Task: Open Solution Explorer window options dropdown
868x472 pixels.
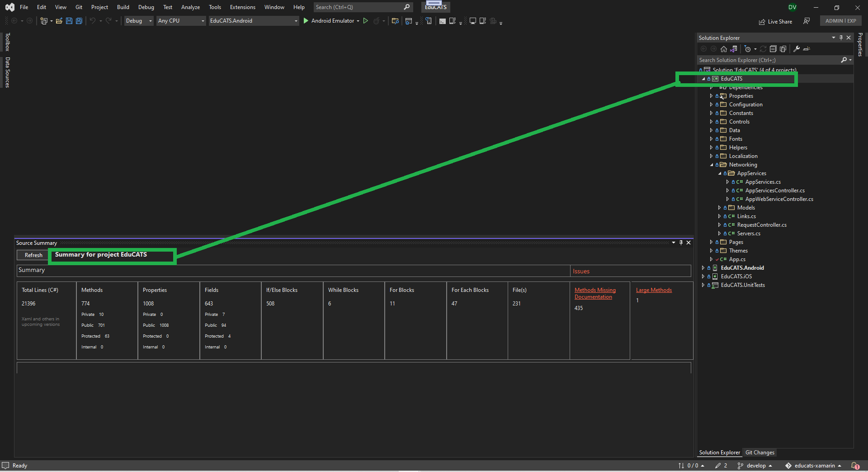Action: click(x=833, y=38)
